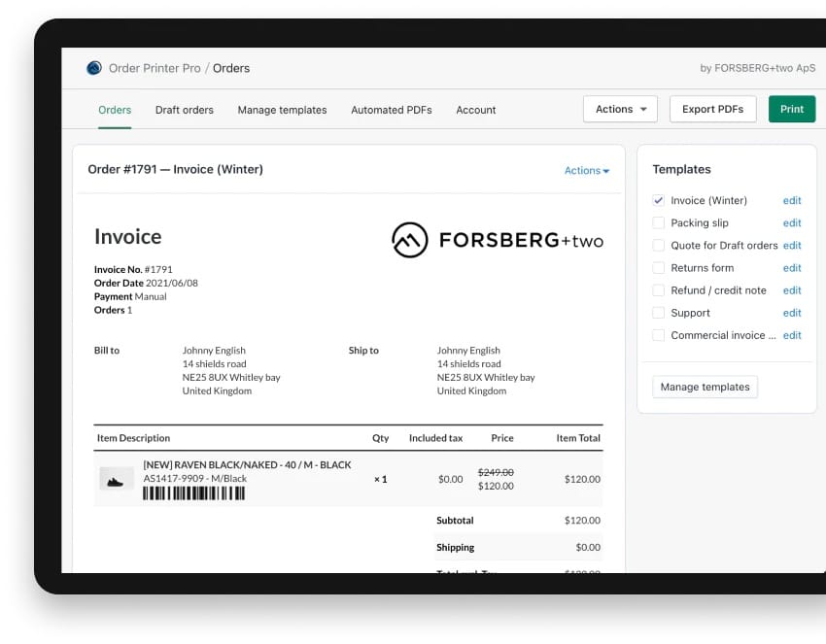Click the Manage templates button in Templates panel
The height and width of the screenshot is (644, 826).
coord(705,387)
